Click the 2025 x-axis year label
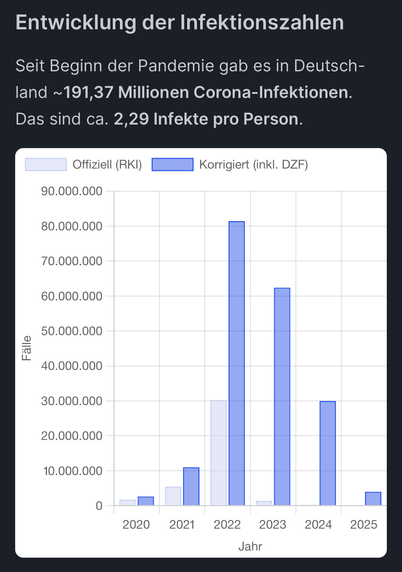 364,525
